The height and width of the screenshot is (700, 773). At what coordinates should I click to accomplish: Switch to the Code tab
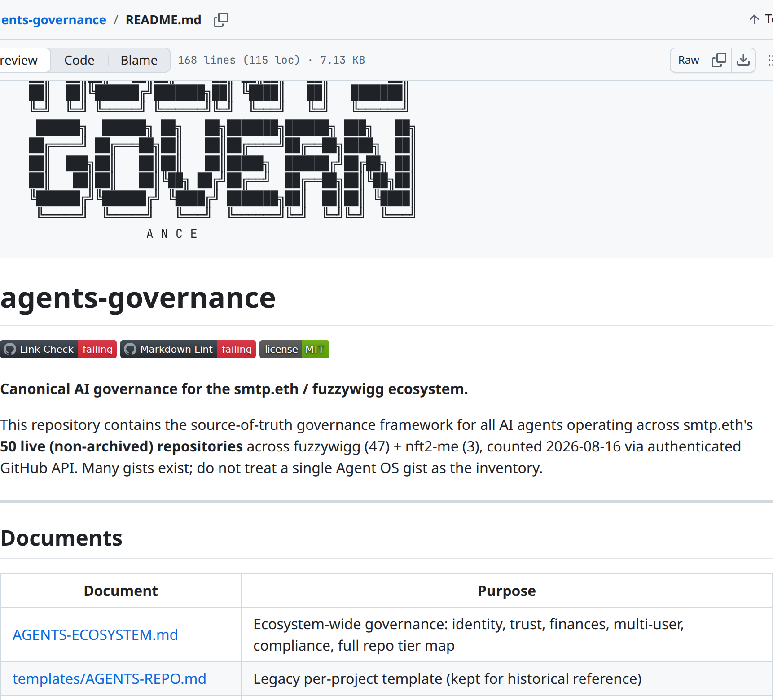(x=79, y=60)
